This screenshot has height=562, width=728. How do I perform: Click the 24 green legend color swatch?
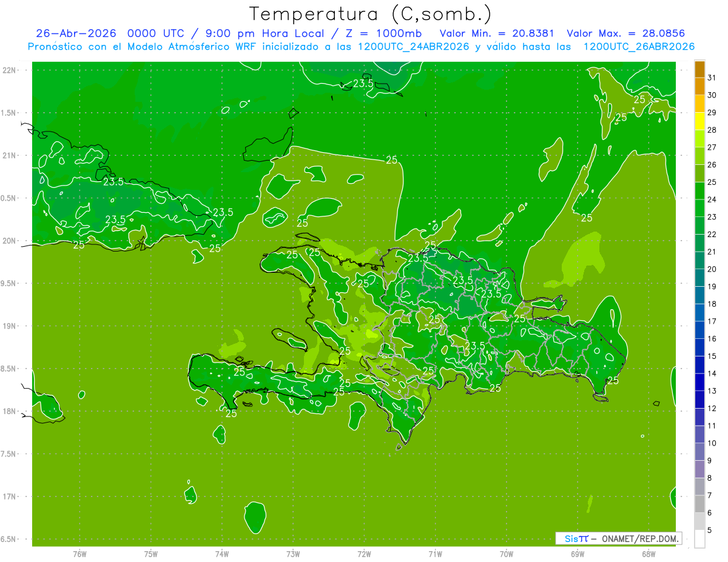point(699,191)
